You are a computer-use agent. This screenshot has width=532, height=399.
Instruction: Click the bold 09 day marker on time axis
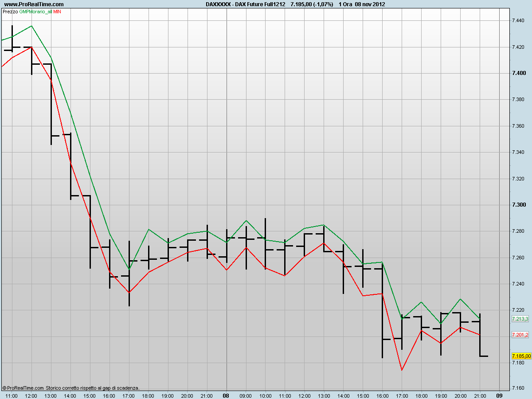[499, 395]
